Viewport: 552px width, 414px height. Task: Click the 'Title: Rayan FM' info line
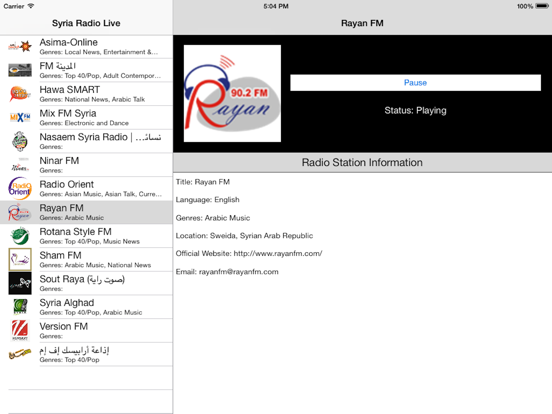203,182
